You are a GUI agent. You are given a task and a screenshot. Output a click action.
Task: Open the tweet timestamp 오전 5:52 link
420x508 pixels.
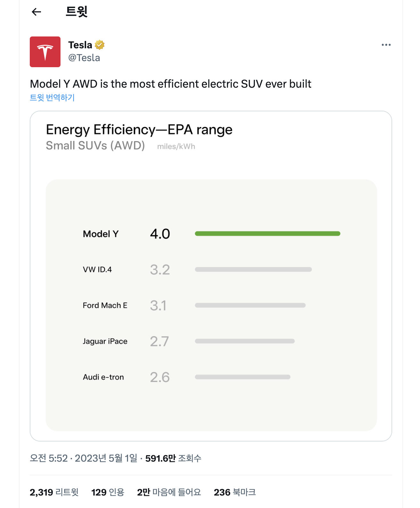[49, 458]
